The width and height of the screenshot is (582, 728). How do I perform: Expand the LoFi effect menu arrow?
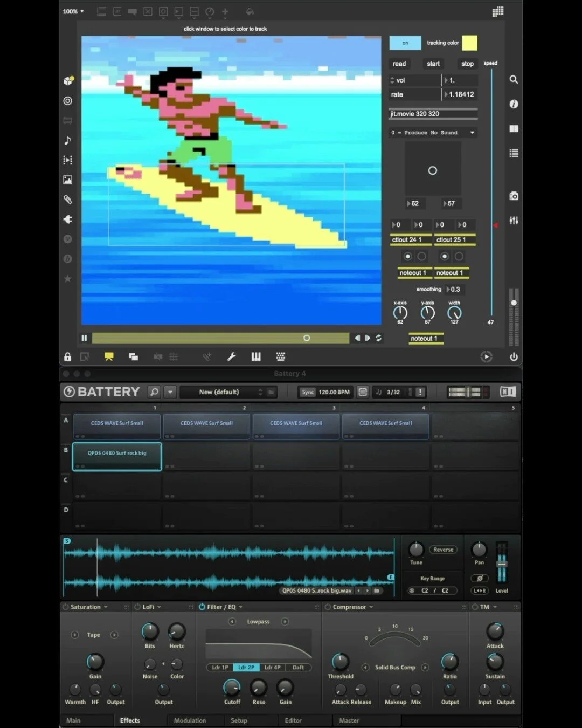[159, 607]
